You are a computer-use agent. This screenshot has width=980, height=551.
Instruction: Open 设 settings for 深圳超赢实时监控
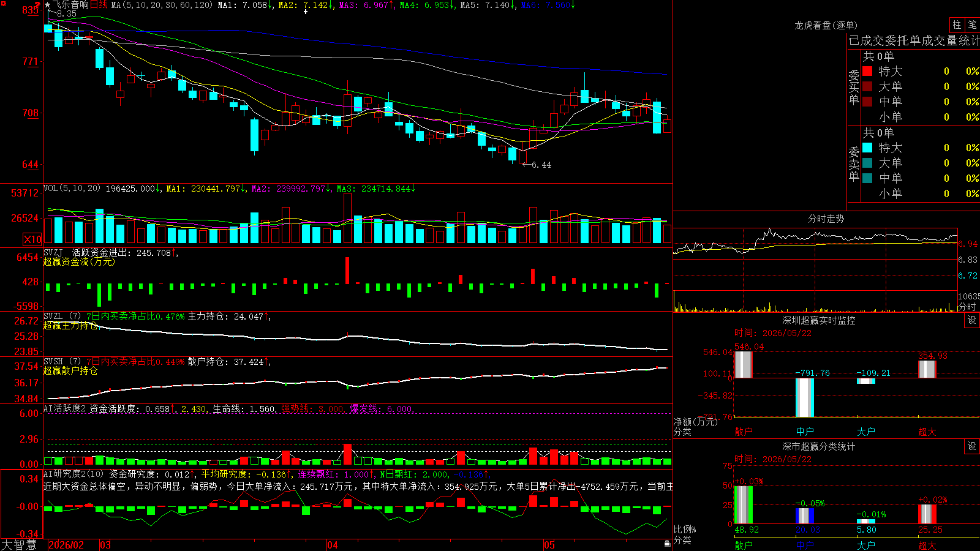[x=972, y=320]
